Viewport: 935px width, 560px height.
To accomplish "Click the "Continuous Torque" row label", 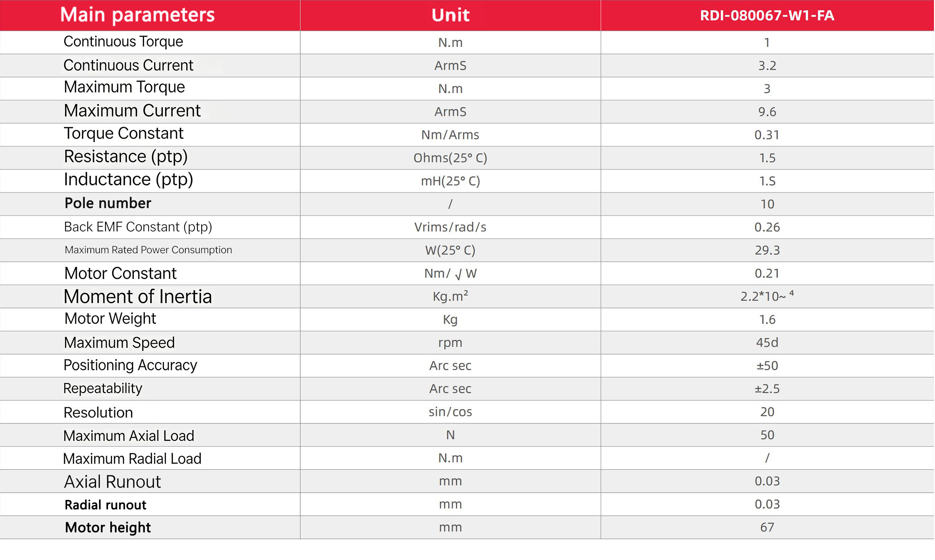I will 123,41.
